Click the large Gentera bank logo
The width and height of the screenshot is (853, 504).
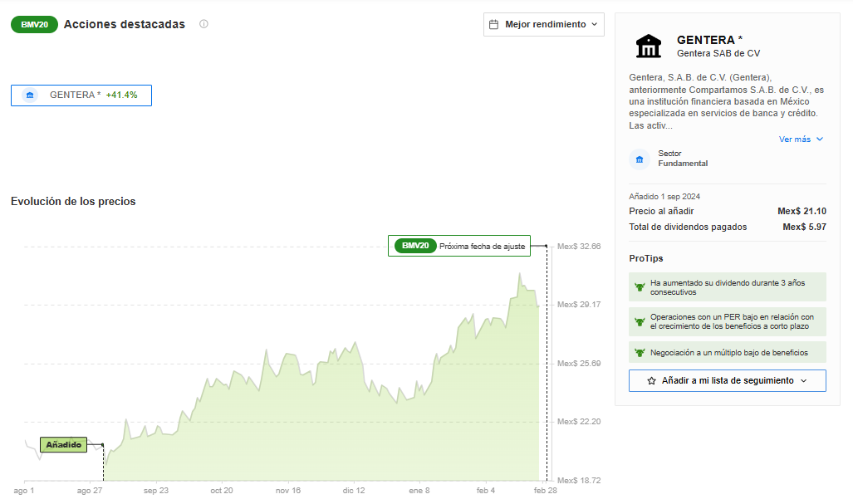649,46
